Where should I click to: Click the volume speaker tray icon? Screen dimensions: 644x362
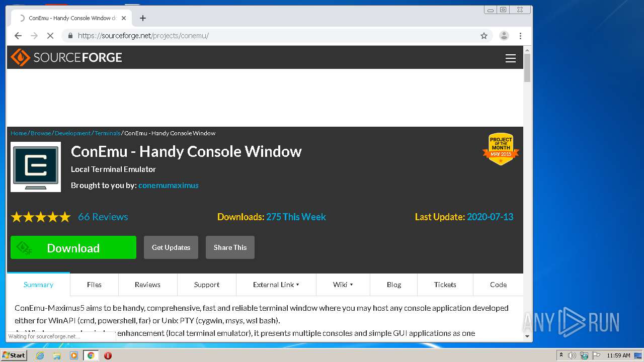point(572,355)
